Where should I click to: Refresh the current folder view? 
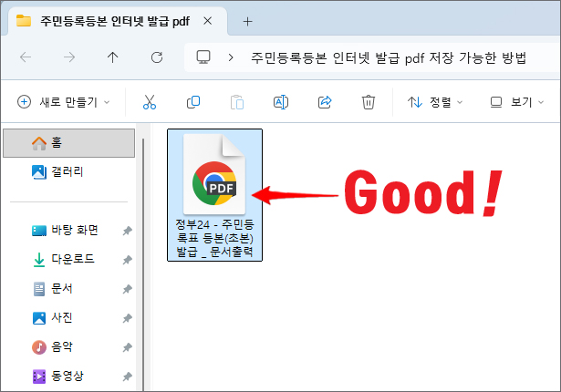[157, 57]
